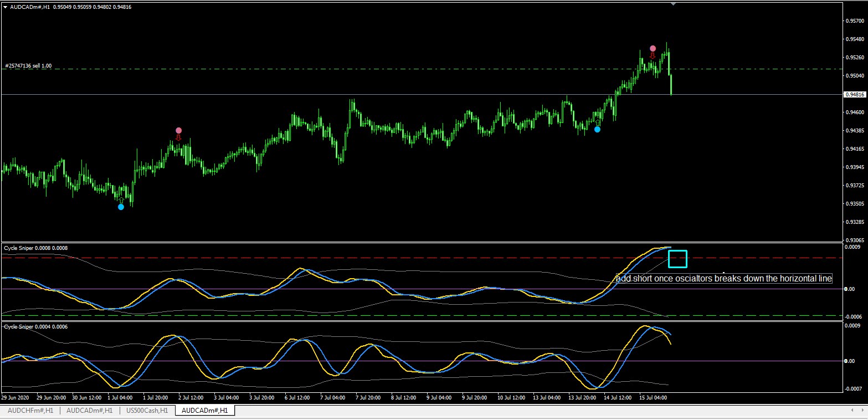Click the '29 Jun 2020' time axis label

(16, 398)
